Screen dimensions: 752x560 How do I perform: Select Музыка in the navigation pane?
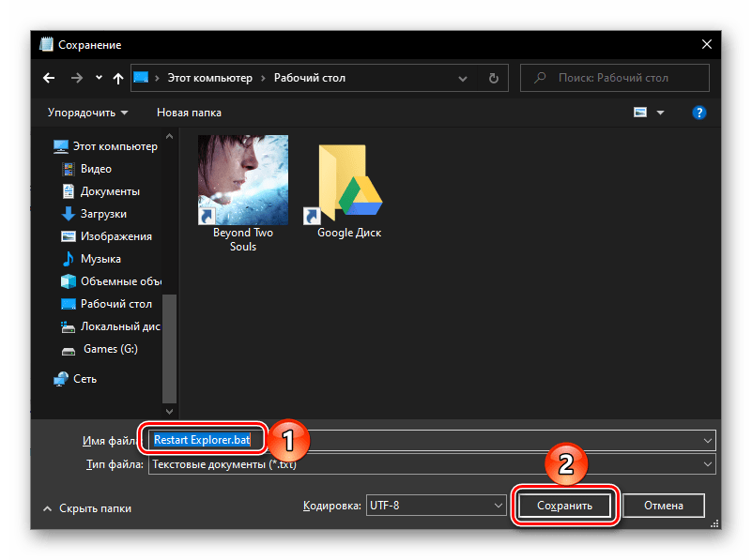100,259
